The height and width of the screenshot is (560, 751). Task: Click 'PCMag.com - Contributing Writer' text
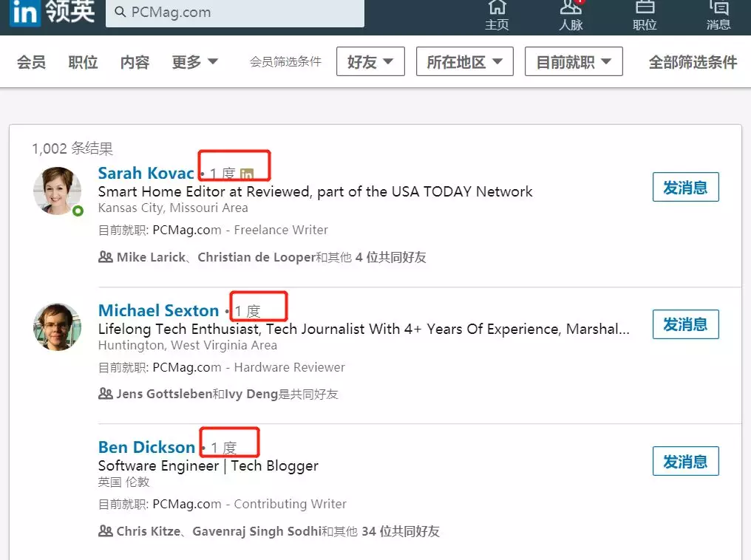[x=250, y=504]
